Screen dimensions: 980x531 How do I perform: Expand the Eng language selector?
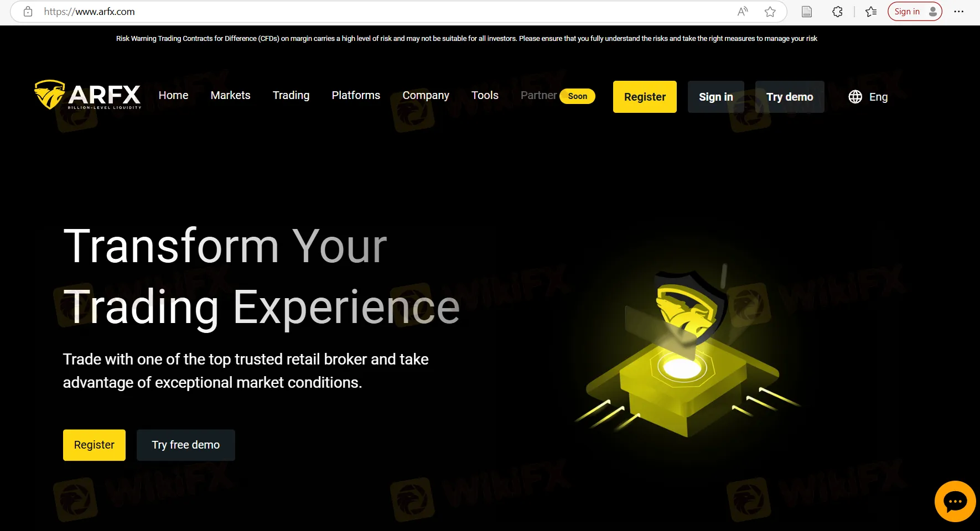coord(878,96)
